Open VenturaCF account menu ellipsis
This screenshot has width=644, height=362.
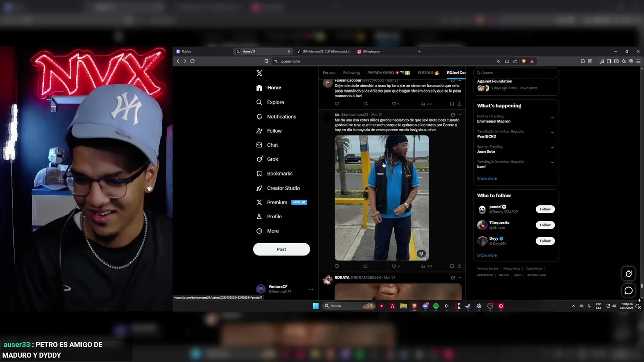[311, 289]
